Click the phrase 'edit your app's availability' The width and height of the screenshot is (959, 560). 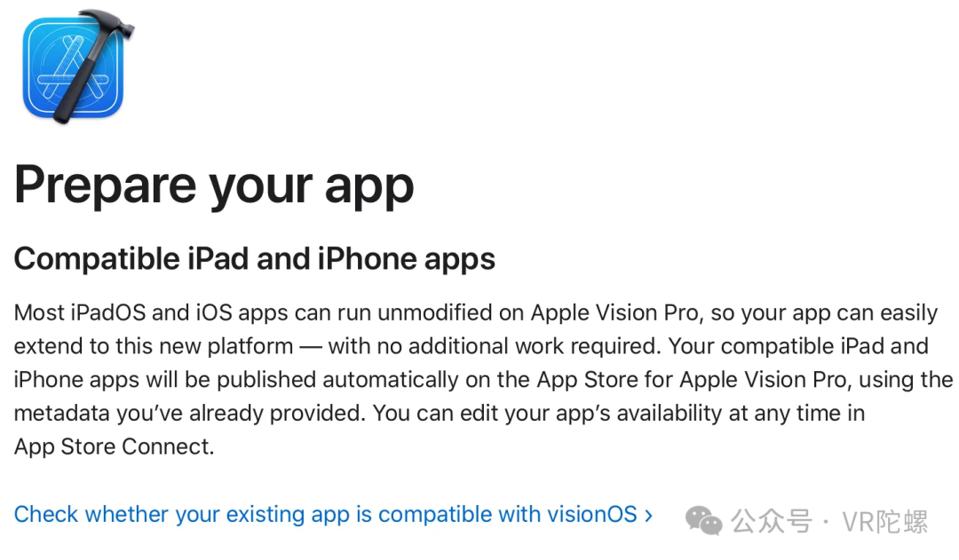tap(590, 414)
